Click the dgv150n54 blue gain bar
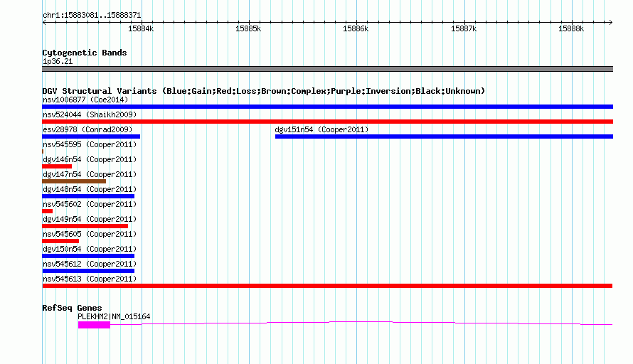 pyautogui.click(x=88, y=256)
